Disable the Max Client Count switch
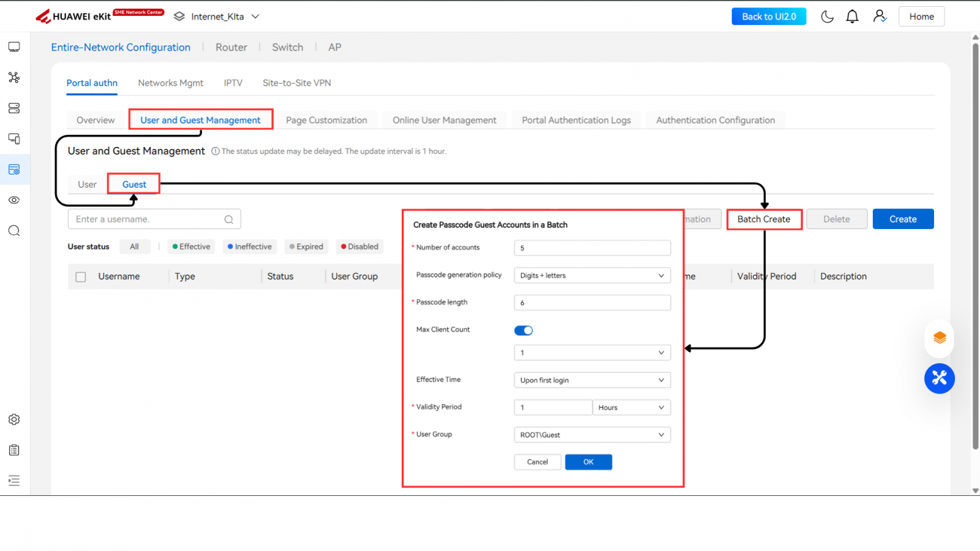The image size is (980, 551). pos(523,331)
